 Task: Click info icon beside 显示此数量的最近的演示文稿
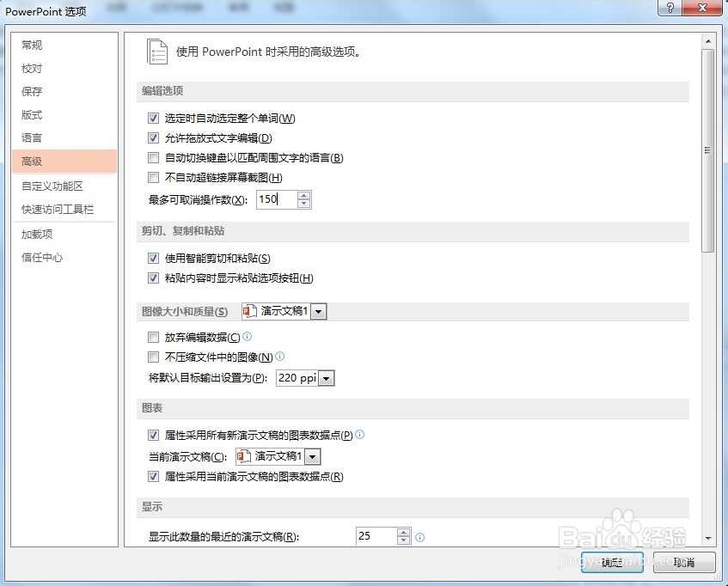coord(419,536)
